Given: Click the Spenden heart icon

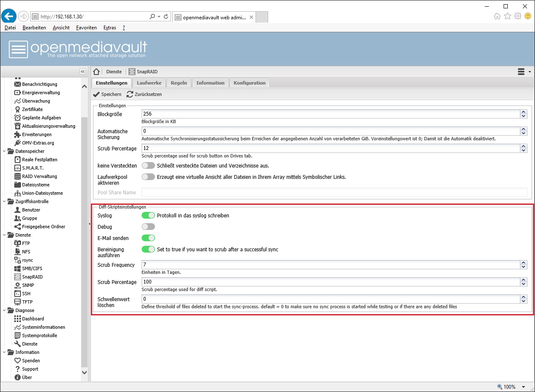Looking at the screenshot, I should pyautogui.click(x=18, y=361).
